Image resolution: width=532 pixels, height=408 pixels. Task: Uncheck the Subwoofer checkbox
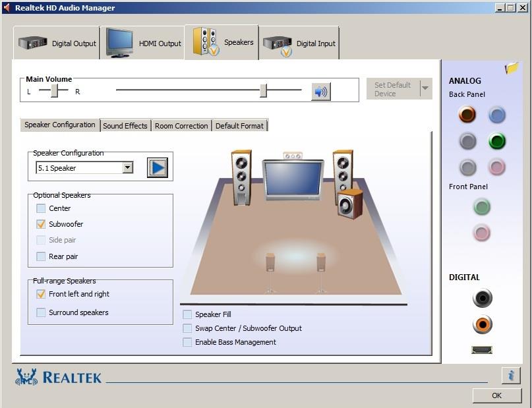coord(41,224)
